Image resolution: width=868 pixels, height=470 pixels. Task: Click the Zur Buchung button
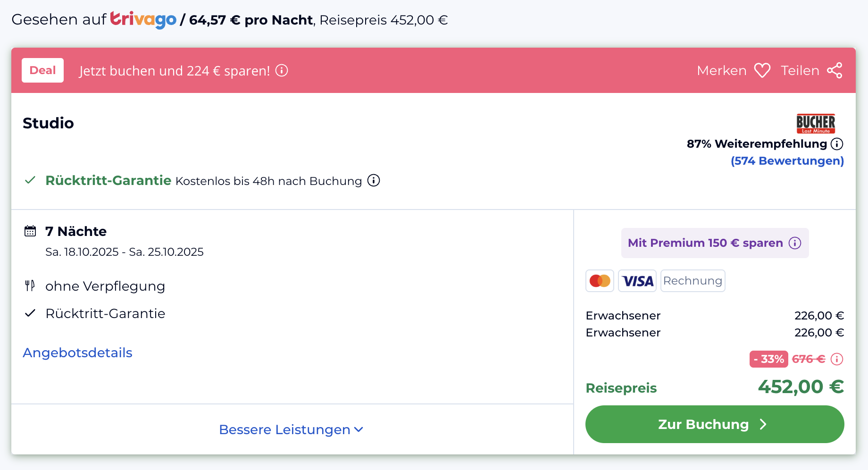click(x=715, y=424)
